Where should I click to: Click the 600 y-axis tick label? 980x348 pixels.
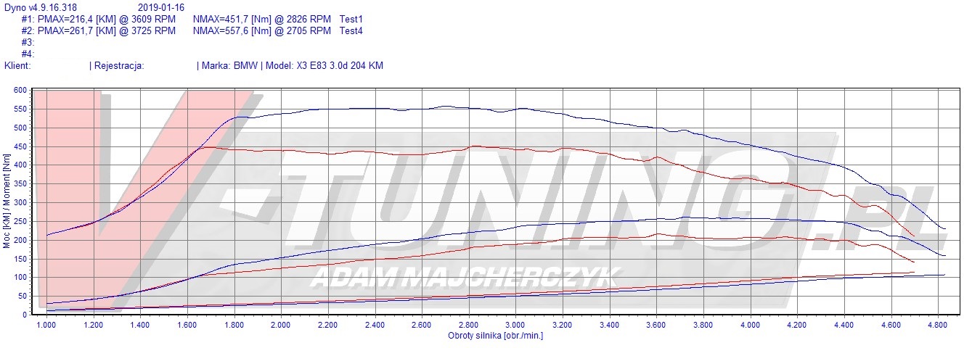point(20,91)
